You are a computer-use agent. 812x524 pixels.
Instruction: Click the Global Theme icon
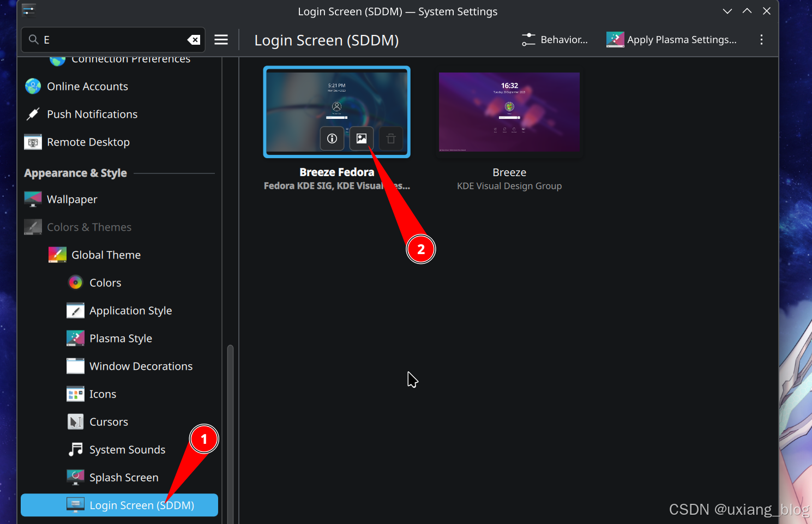57,255
